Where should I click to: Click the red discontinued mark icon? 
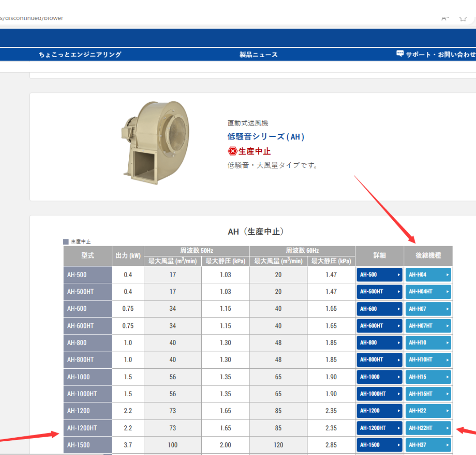[232, 151]
